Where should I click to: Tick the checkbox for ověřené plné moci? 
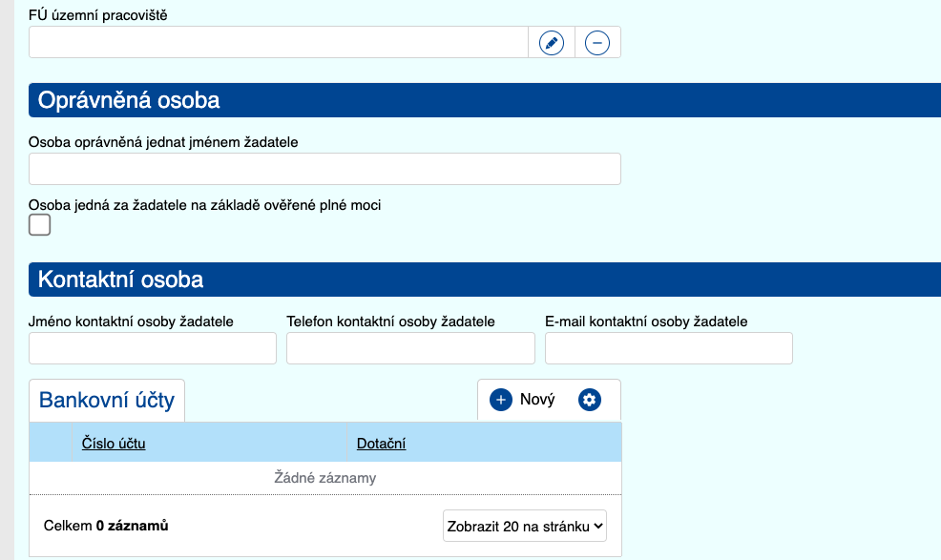click(x=40, y=225)
